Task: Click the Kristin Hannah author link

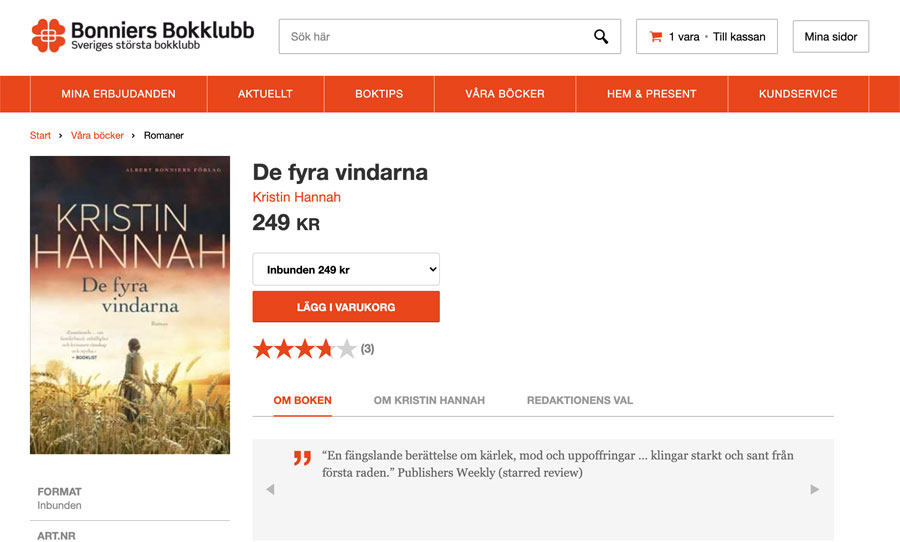Action: tap(296, 197)
